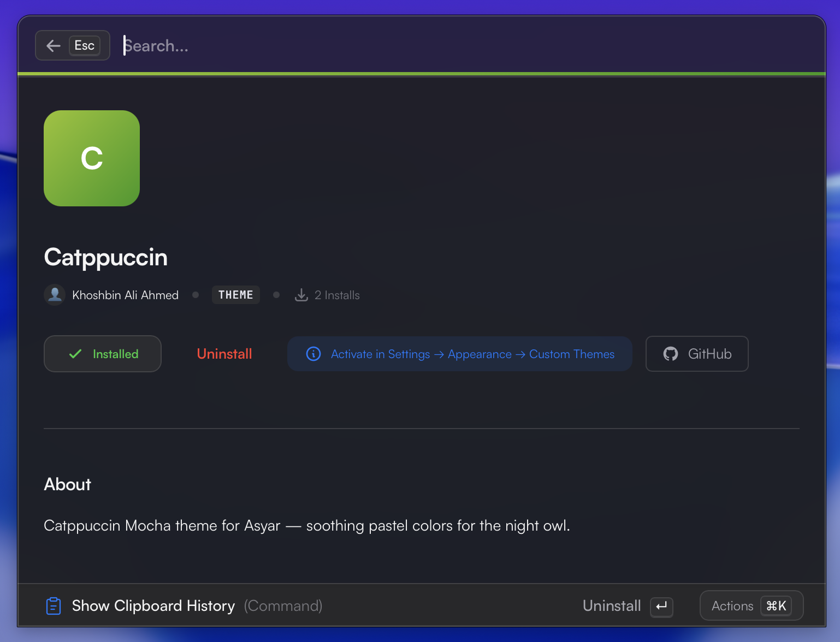Open Khoshbin Ali Ahmed author name
Viewport: 840px width, 642px height.
125,295
